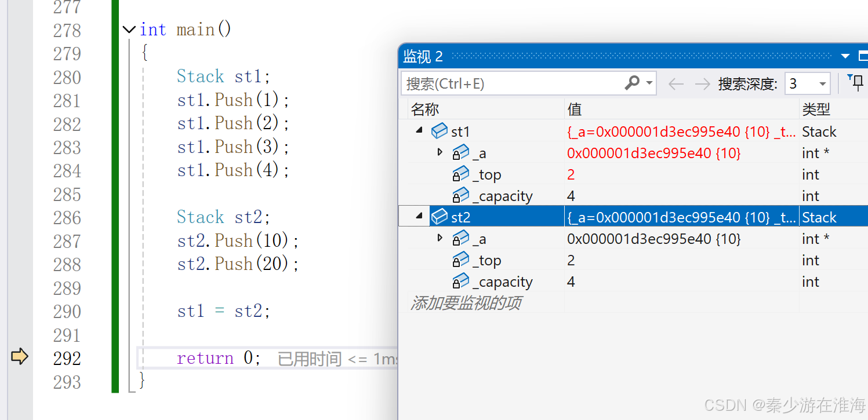Image resolution: width=868 pixels, height=420 pixels.
Task: Open the Watch 2 window options dropdown
Action: [x=846, y=56]
